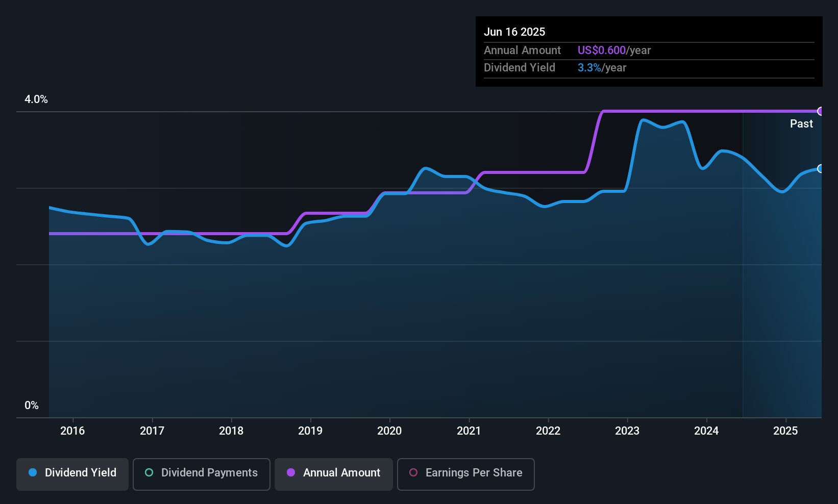838x504 pixels.
Task: Click the 2019 x-axis label
Action: pyautogui.click(x=310, y=431)
